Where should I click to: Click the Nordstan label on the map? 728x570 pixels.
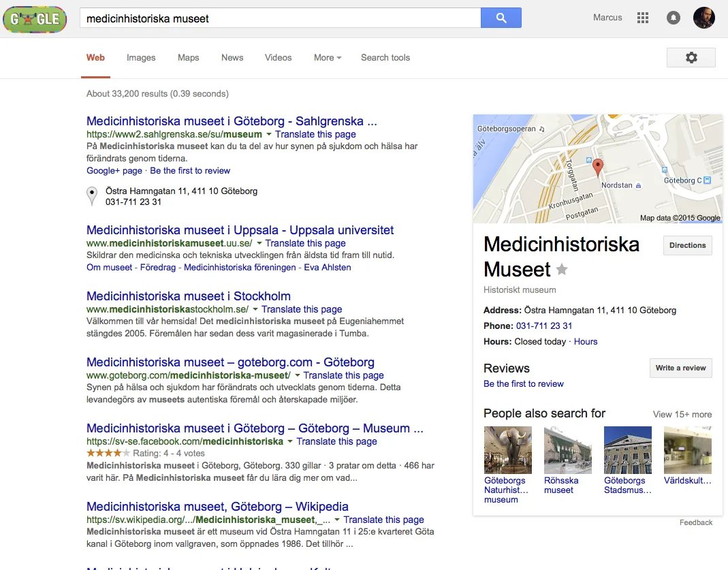click(x=616, y=185)
